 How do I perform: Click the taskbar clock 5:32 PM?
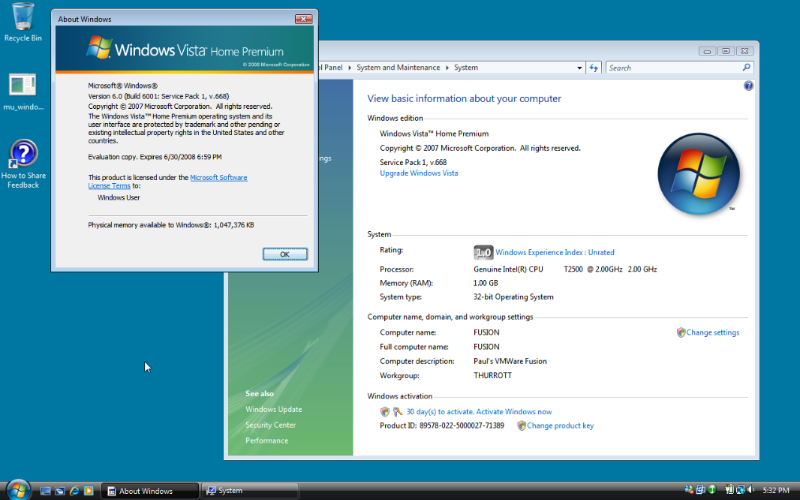tap(776, 490)
